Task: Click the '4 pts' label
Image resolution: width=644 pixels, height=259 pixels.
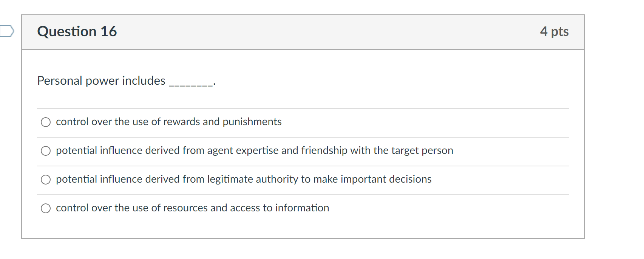Action: point(555,32)
